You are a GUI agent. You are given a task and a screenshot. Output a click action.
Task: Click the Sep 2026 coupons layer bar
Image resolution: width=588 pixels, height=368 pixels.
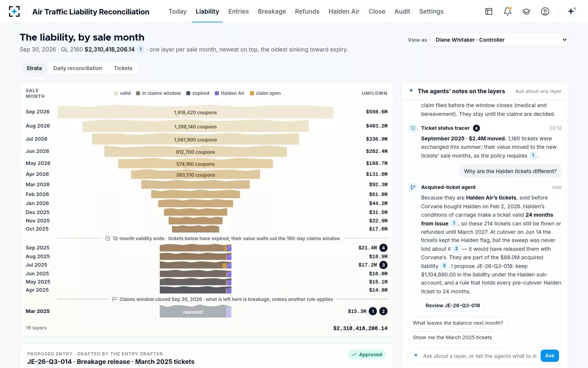pyautogui.click(x=196, y=112)
